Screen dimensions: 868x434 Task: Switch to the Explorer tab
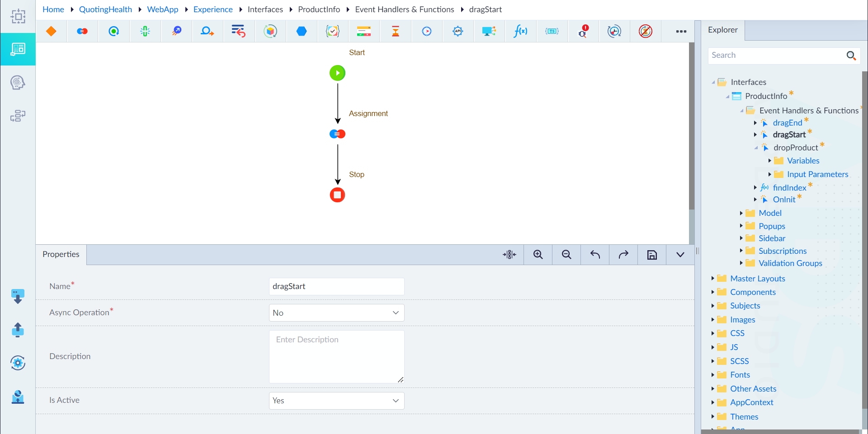(722, 30)
